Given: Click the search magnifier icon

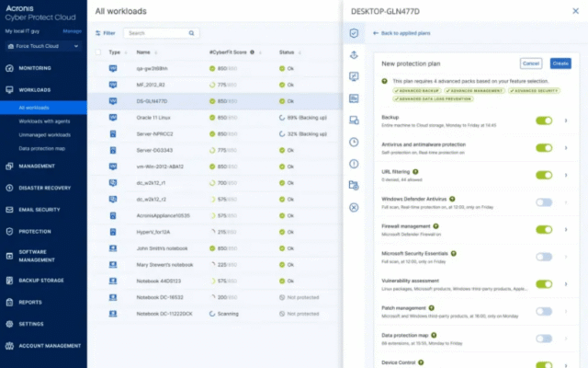Looking at the screenshot, I should click(192, 33).
